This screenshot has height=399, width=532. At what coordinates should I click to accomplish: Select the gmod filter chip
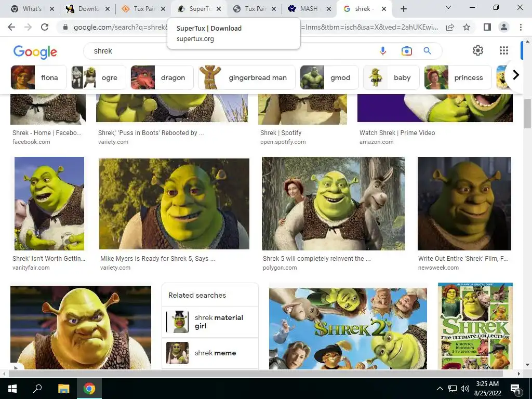pos(329,77)
